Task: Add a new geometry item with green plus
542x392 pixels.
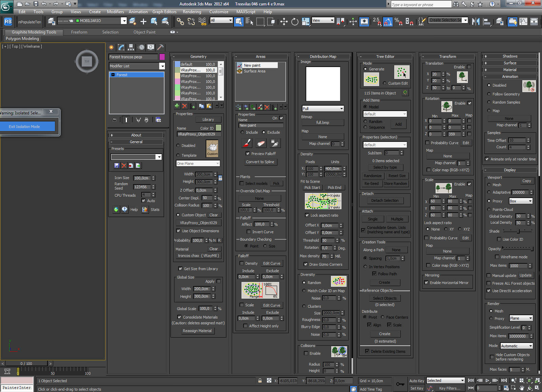Action: [x=177, y=106]
